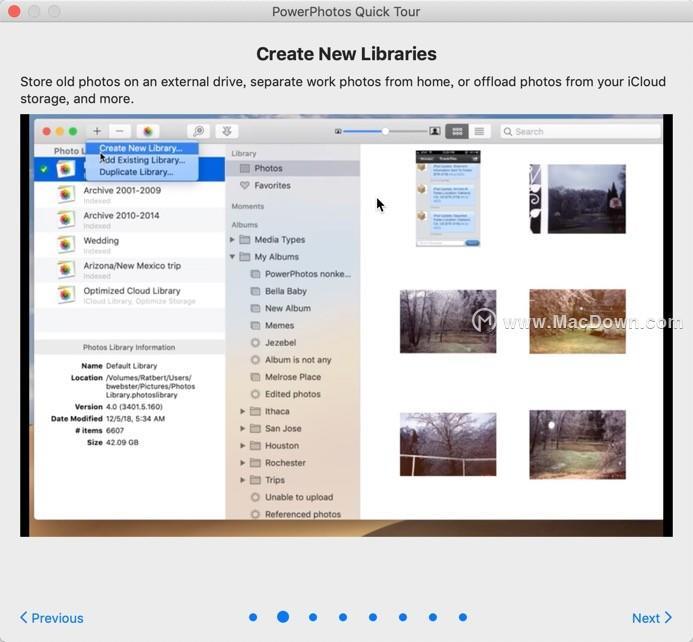Click the small thumbnail size icon
693x642 pixels.
pyautogui.click(x=338, y=131)
